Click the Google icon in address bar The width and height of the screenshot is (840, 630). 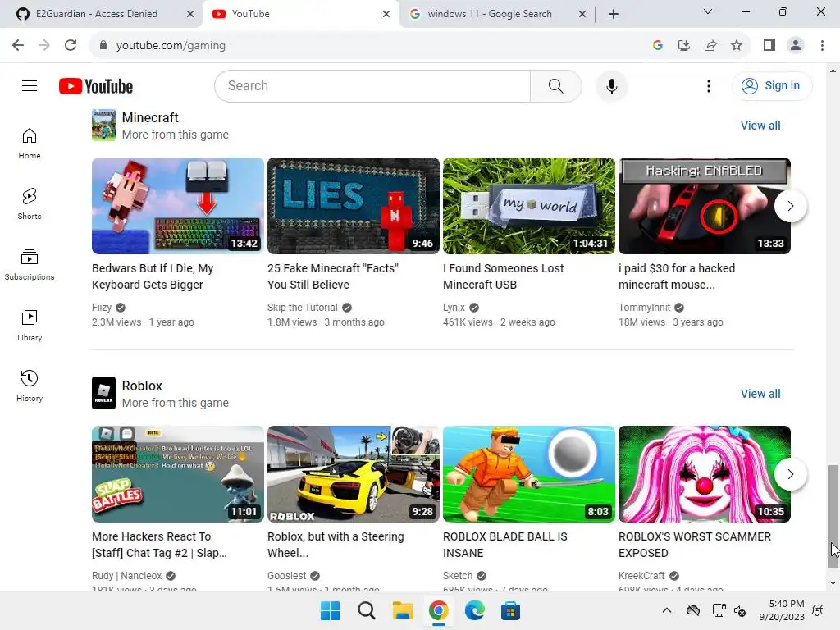tap(658, 45)
